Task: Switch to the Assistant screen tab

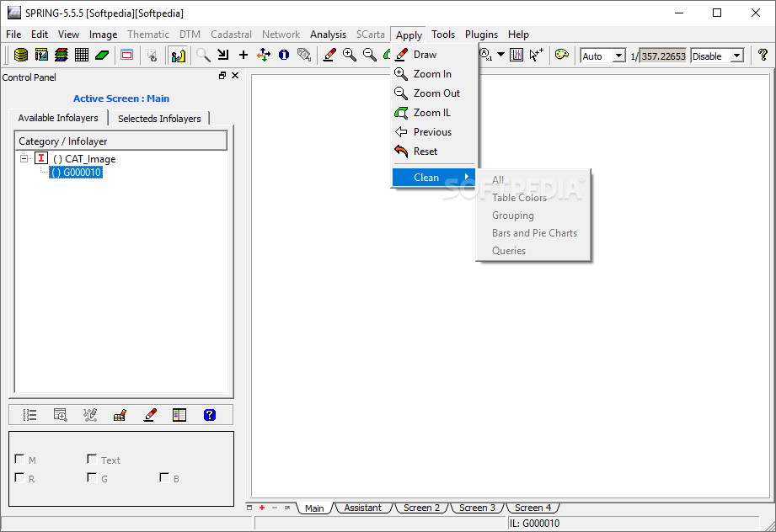Action: [x=363, y=508]
